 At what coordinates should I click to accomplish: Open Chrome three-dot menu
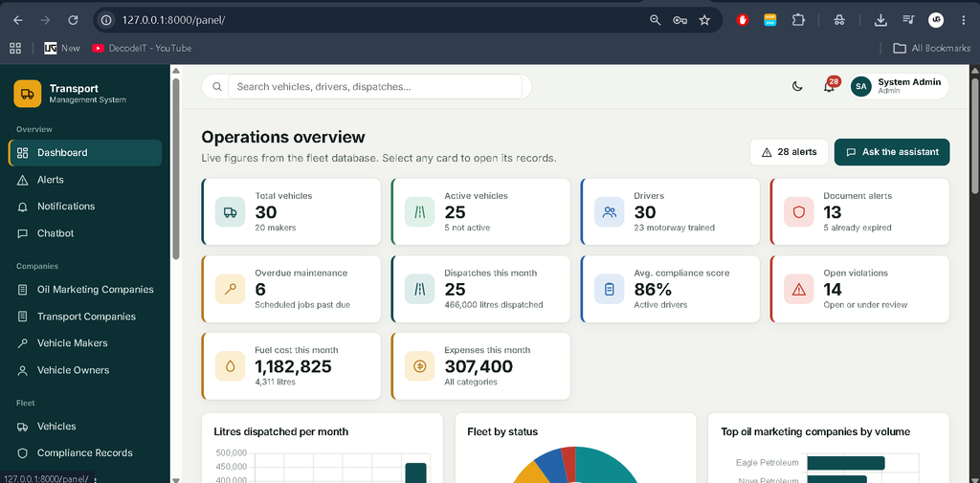tap(963, 20)
